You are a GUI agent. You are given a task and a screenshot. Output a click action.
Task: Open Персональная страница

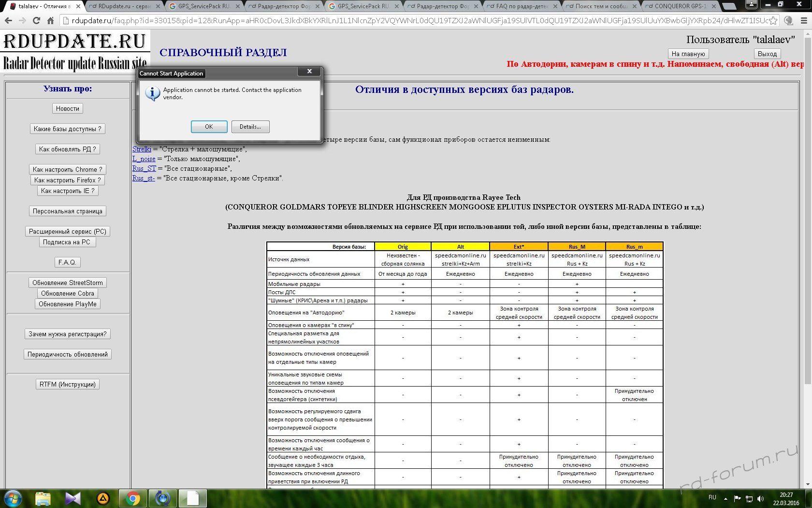(x=68, y=211)
